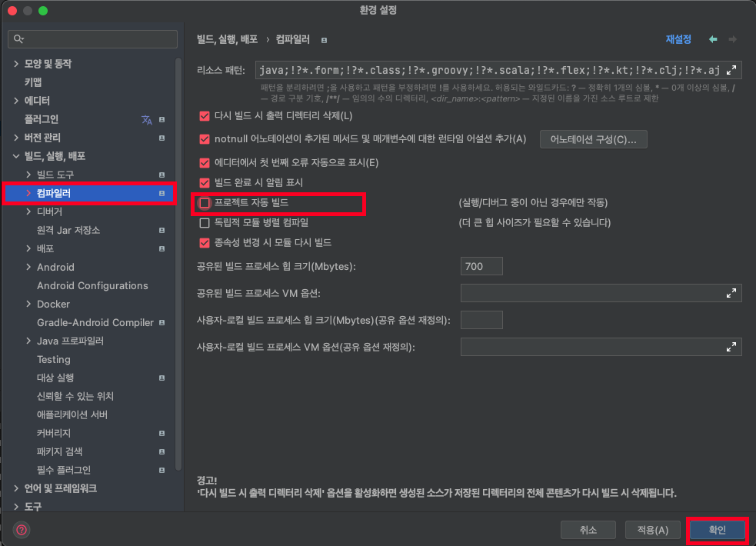
Task: Click the heap size input showing 700
Action: 481,265
